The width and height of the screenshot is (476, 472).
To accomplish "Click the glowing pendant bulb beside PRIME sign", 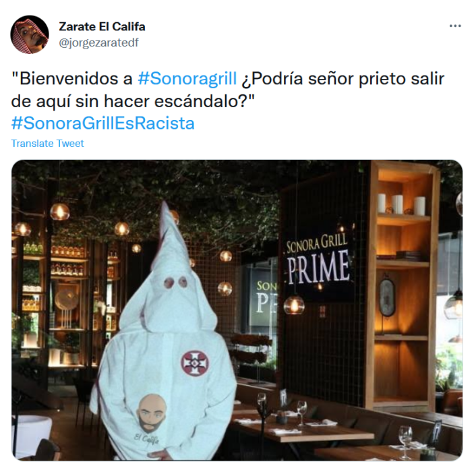I will [x=294, y=305].
